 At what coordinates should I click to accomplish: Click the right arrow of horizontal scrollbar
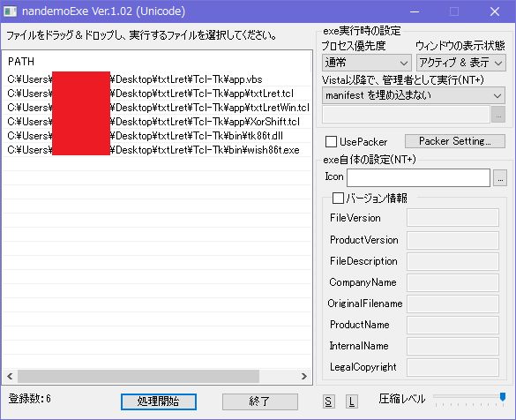(304, 376)
